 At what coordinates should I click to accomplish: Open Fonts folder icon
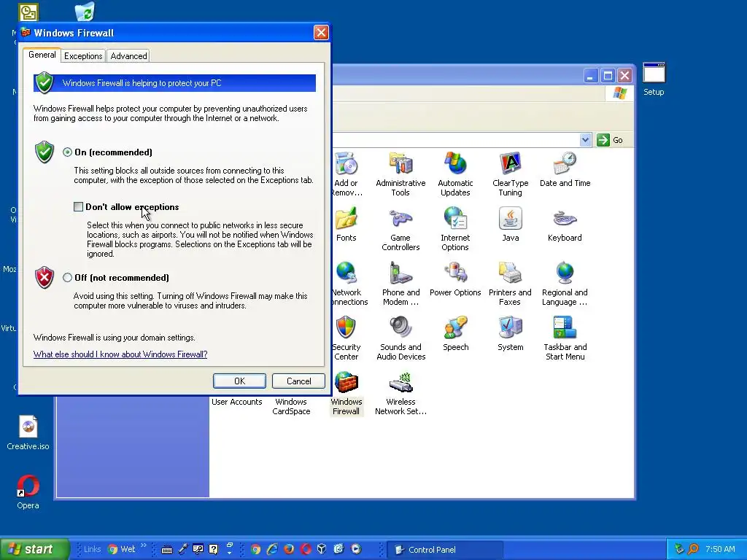pyautogui.click(x=347, y=225)
